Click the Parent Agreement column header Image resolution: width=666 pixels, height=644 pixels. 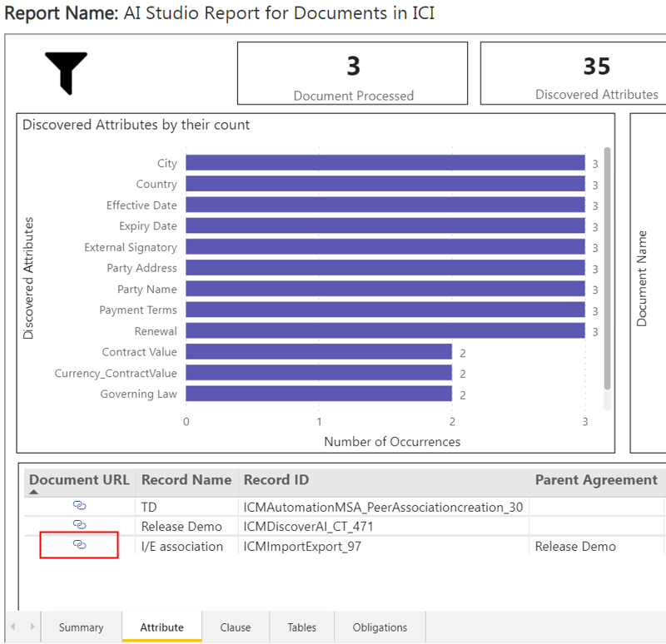pyautogui.click(x=595, y=480)
